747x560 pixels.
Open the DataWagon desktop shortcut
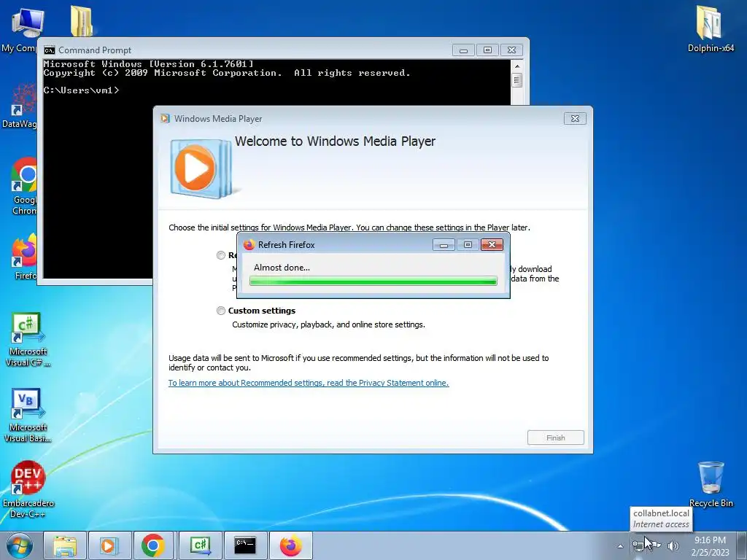coord(19,106)
